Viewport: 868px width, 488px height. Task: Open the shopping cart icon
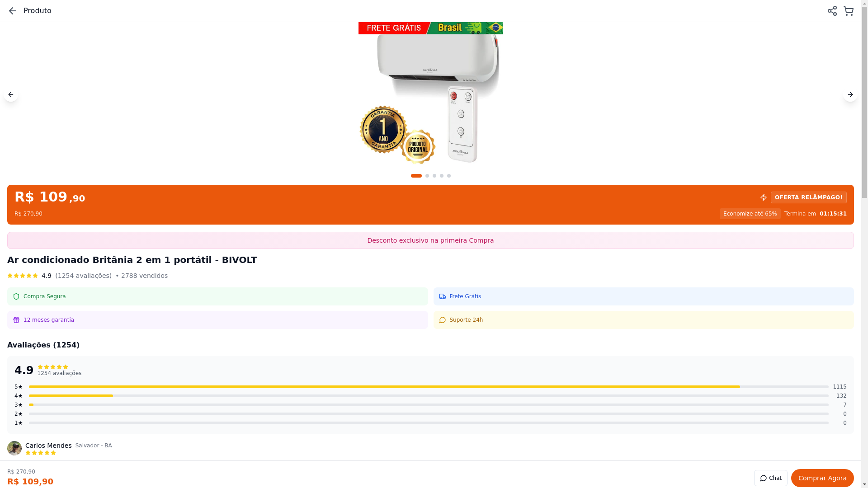pyautogui.click(x=849, y=11)
